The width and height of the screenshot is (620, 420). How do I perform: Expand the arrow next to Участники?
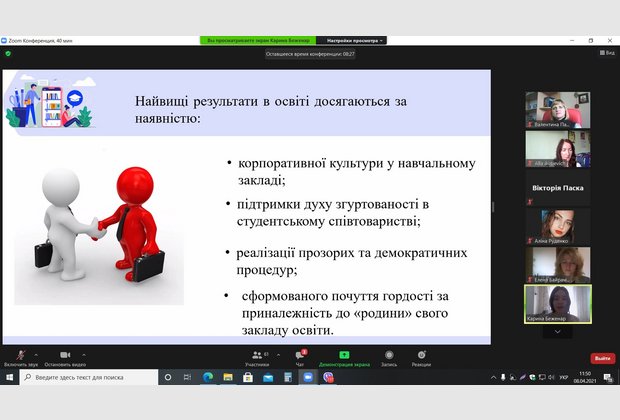(278, 355)
